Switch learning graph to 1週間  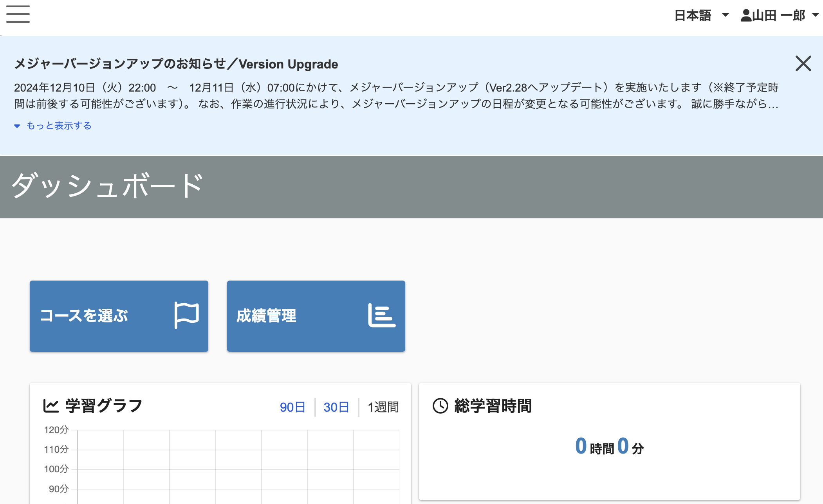(x=383, y=407)
